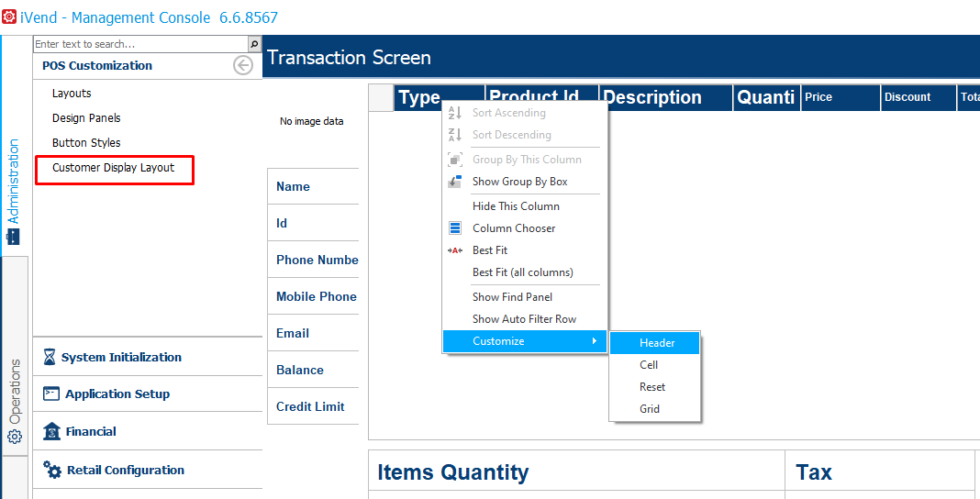Choose Grid in the Customize submenu
This screenshot has height=499, width=980.
655,408
